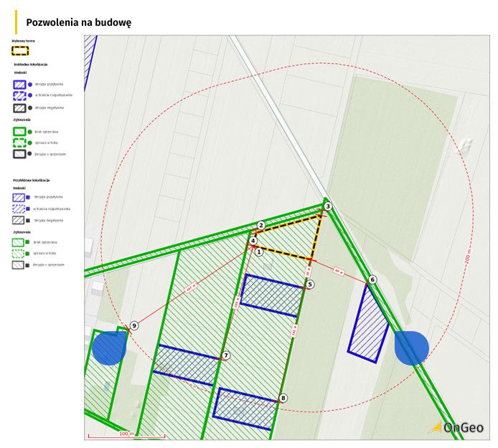Image resolution: width=498 pixels, height=448 pixels.
Task: Click the yellow dashed 'Wybrany teren' swatch
Action: coord(21,51)
